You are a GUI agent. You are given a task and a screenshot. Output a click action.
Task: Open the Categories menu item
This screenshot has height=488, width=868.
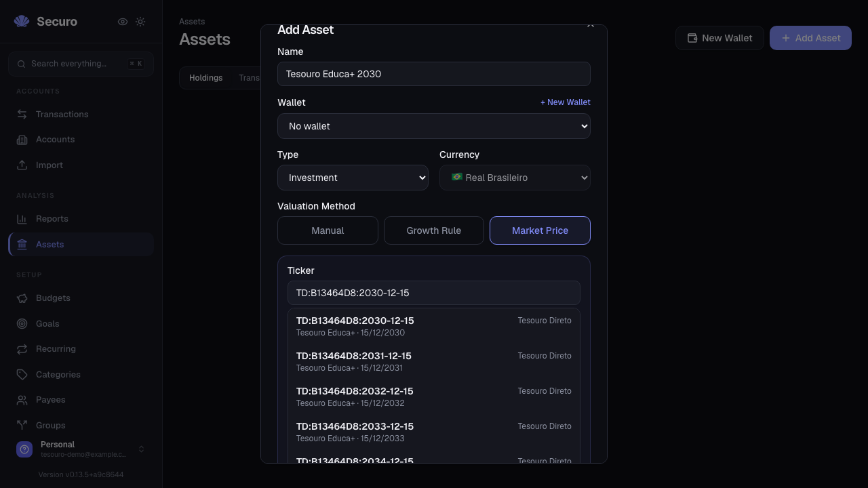(81, 375)
